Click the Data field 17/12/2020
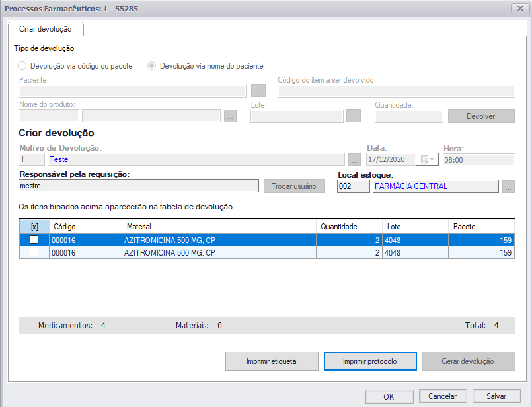Image resolution: width=532 pixels, height=407 pixels. click(x=391, y=159)
